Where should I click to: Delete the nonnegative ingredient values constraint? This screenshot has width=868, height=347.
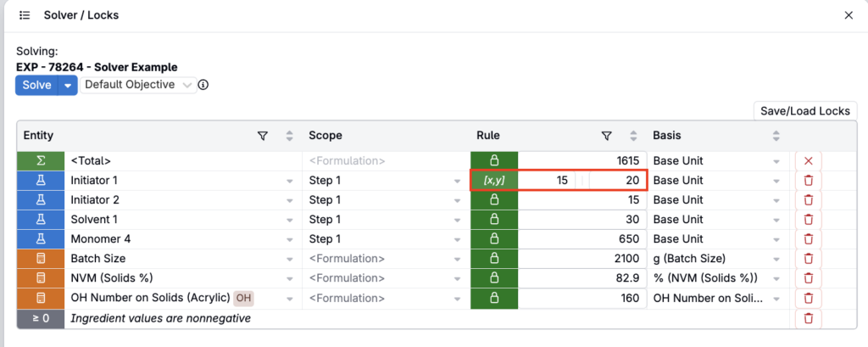[x=808, y=318]
